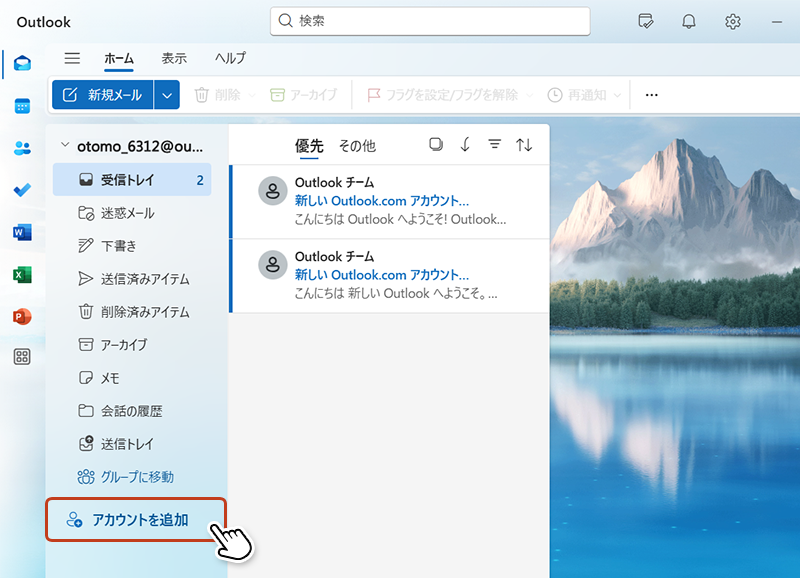Launch Word from the sidebar

(22, 232)
